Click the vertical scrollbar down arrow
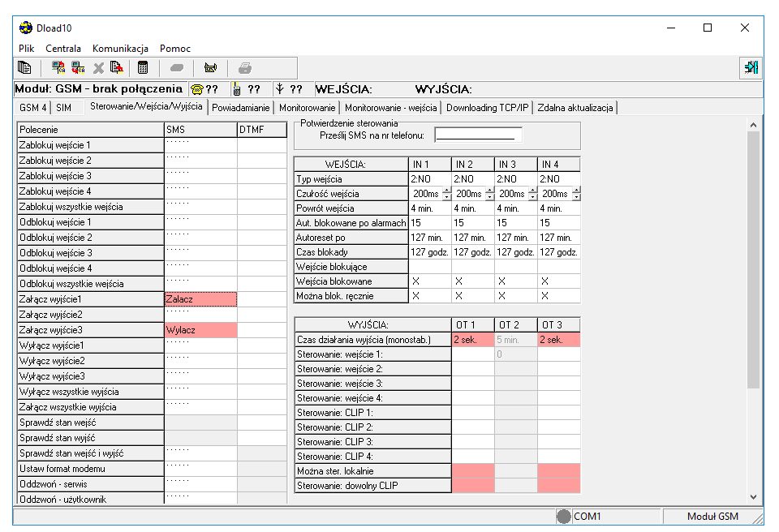The image size is (779, 532). click(753, 496)
